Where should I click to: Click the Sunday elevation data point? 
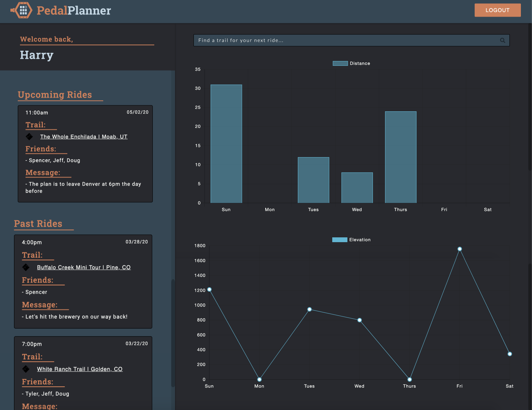point(209,289)
